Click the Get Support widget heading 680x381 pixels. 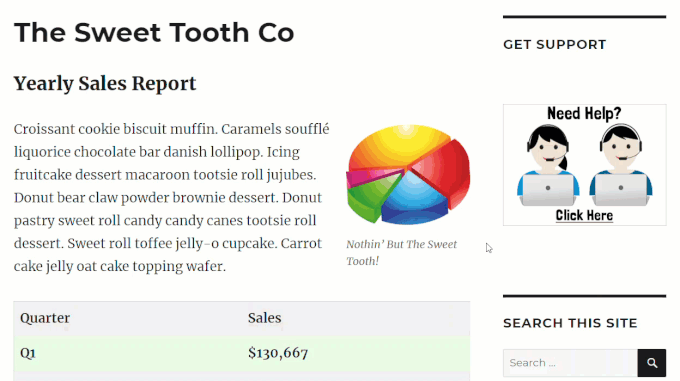pos(555,44)
